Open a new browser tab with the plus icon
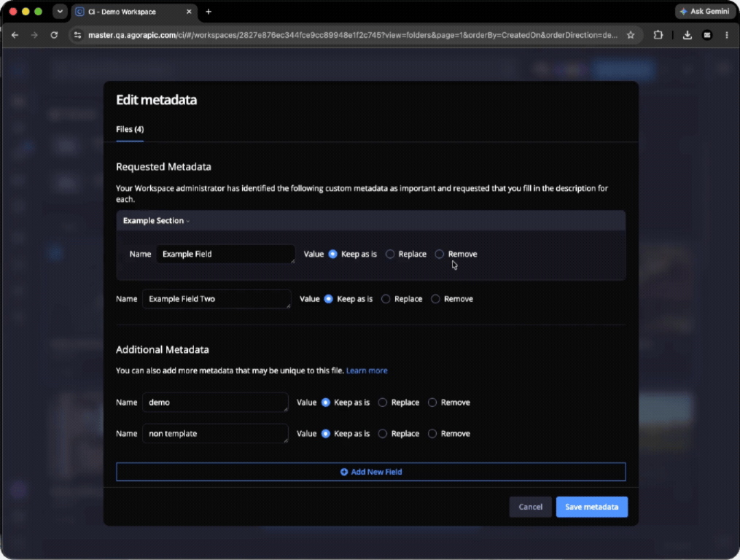This screenshot has height=560, width=740. tap(209, 12)
